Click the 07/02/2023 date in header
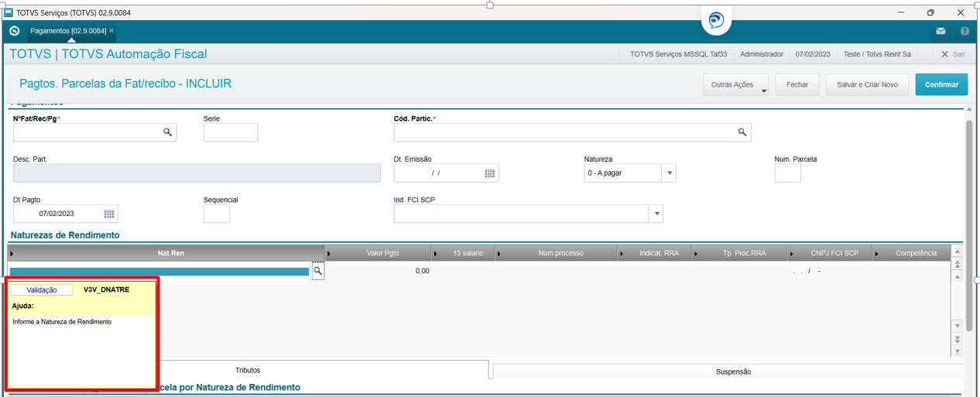 pyautogui.click(x=813, y=54)
